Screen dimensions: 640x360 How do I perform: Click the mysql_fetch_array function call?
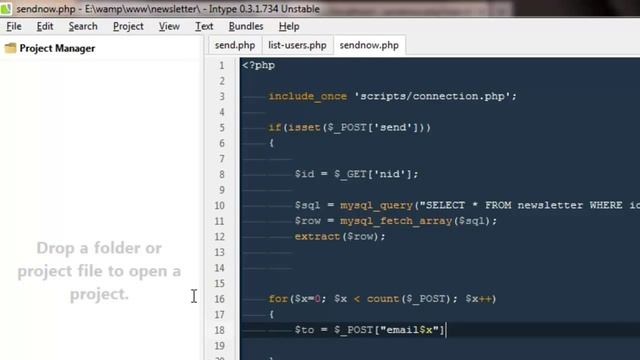tap(396, 221)
